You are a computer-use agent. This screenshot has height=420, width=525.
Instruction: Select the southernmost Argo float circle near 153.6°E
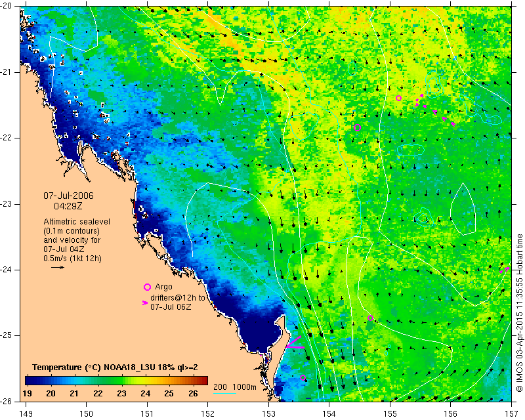coord(303,378)
